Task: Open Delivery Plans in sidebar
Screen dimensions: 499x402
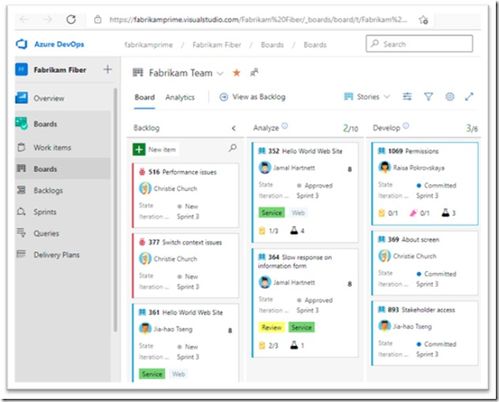Action: point(56,255)
